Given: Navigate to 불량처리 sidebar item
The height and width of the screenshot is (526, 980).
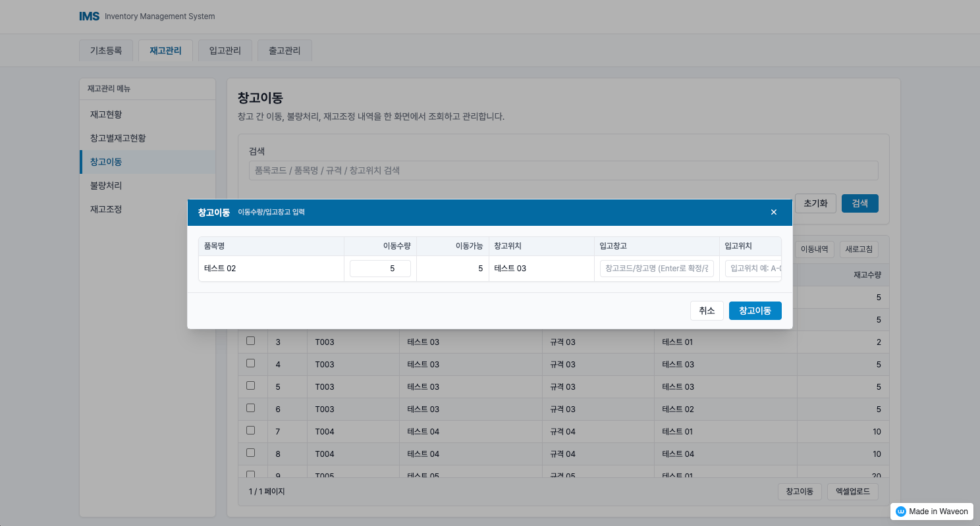Looking at the screenshot, I should click(106, 186).
